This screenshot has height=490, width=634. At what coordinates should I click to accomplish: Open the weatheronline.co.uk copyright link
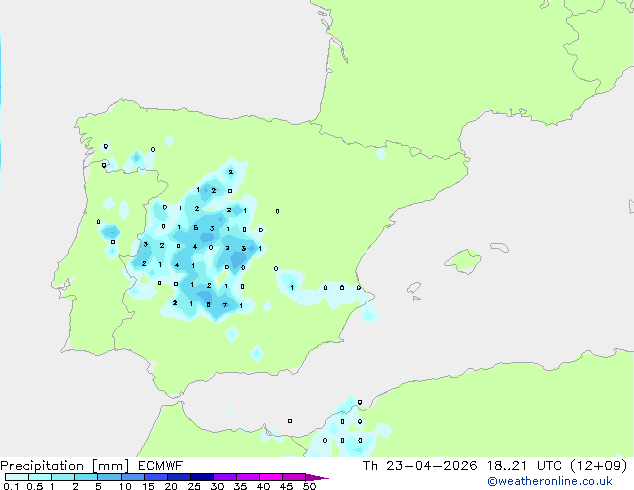(x=550, y=481)
